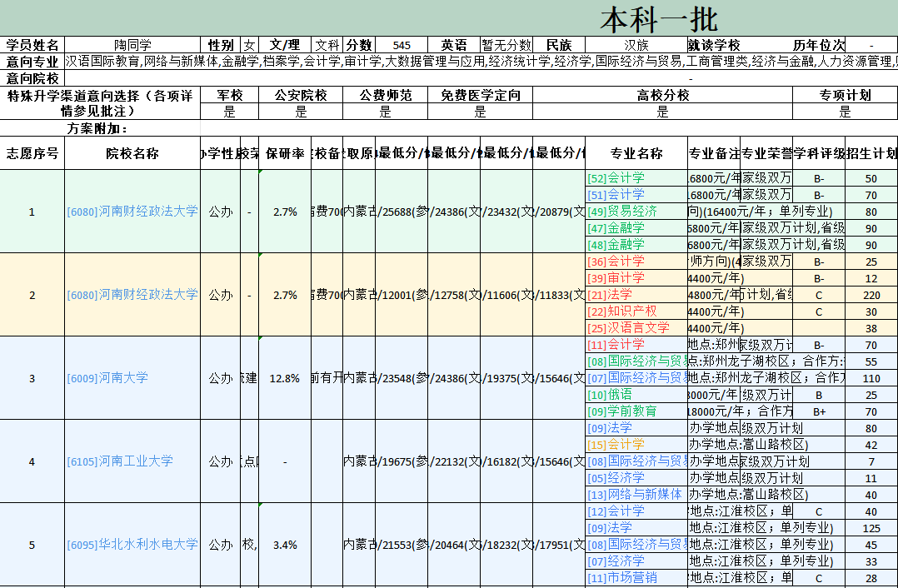
Task: Open the link for [6080]河南财经政法大学
Action: click(133, 212)
